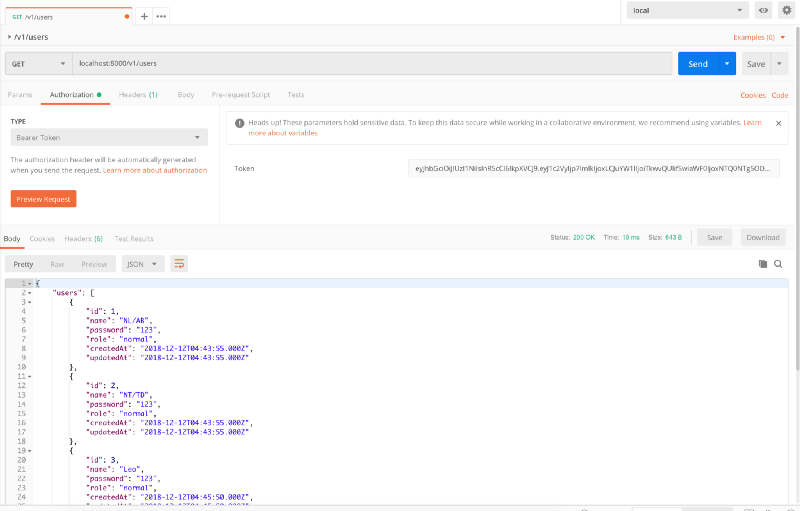Collapse root JSON at line 1
The width and height of the screenshot is (800, 511).
pyautogui.click(x=30, y=284)
